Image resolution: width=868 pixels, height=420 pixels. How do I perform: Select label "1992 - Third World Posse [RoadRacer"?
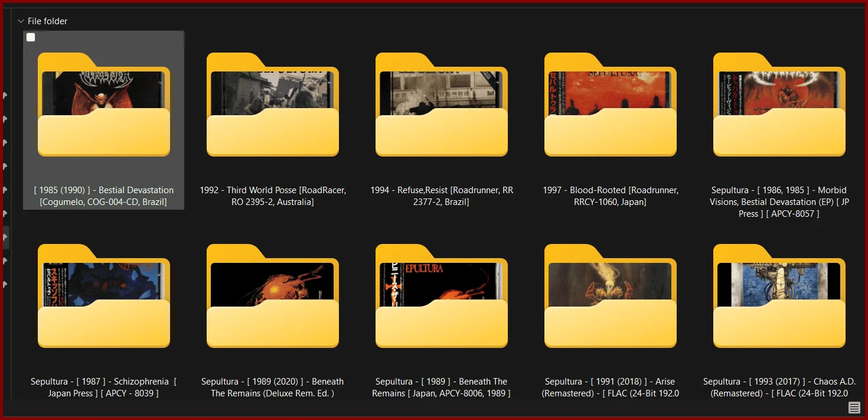(273, 190)
